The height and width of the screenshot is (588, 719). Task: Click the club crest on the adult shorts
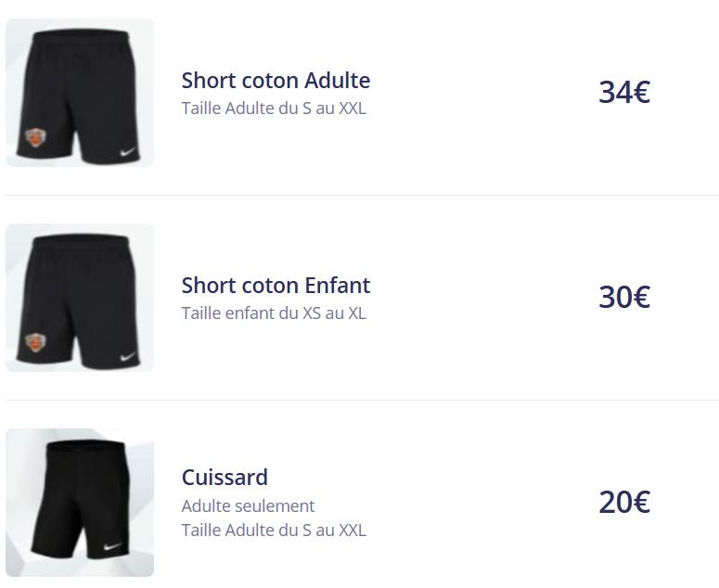[x=35, y=137]
